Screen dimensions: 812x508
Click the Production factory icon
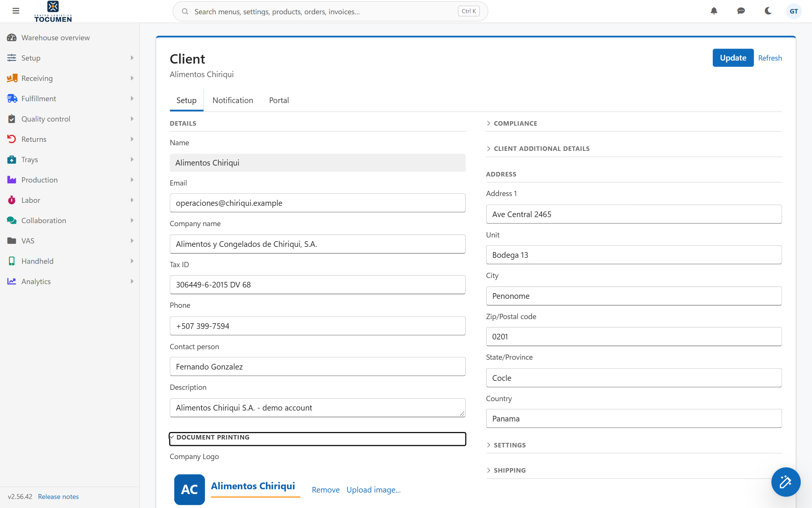(x=12, y=180)
